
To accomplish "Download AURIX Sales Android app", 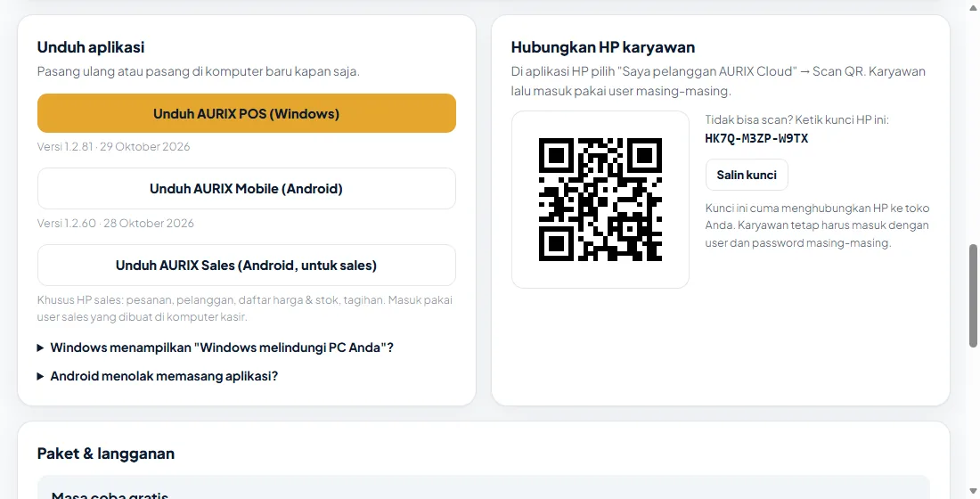I will click(x=246, y=266).
